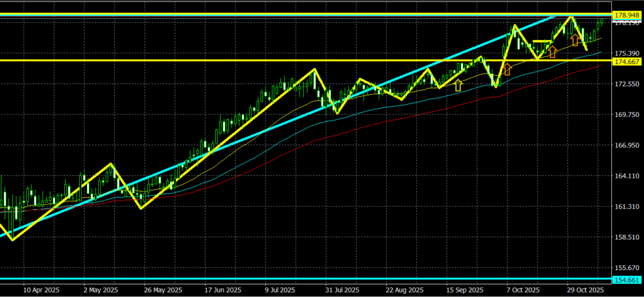Click the 164.110 price axis value
This screenshot has height=297, width=644.
tap(627, 176)
